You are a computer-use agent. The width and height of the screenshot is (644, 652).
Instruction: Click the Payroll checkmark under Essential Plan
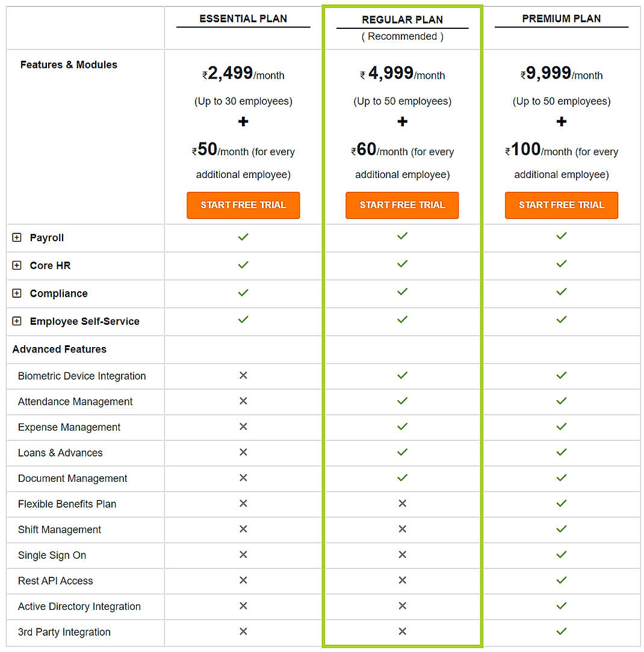[x=243, y=237]
